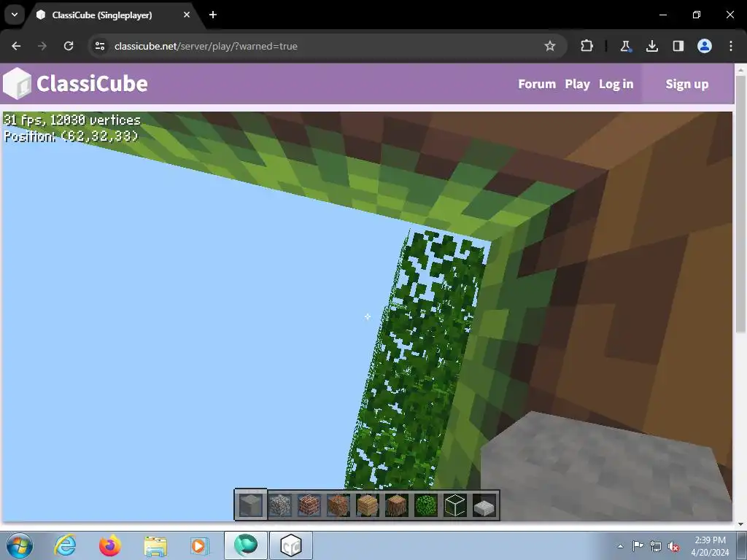Go back to the previous page

[16, 46]
